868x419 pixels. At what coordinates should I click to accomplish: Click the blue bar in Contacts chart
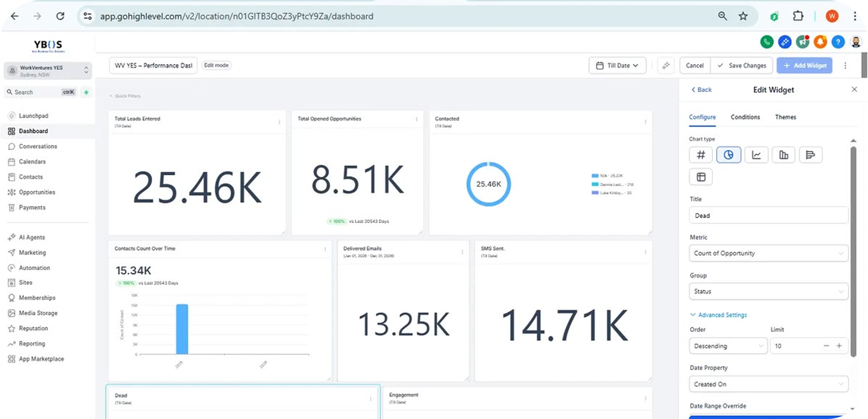182,329
